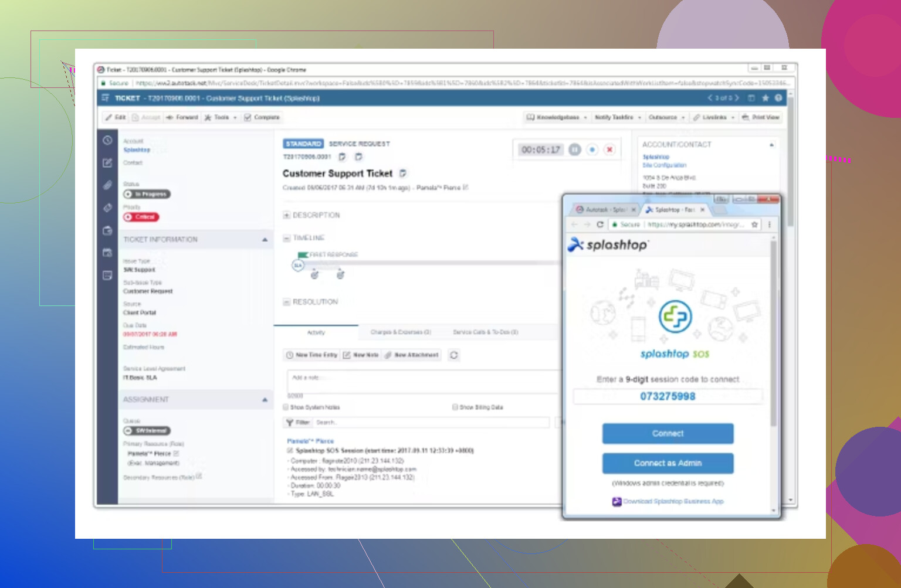Screen dimensions: 901x588
Task: Open the Download Splashtop Business App link
Action: 673,502
